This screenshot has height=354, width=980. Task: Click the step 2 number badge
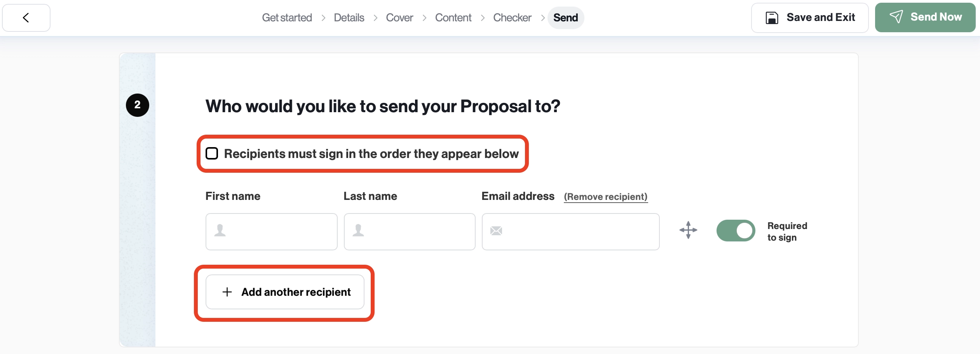click(138, 105)
